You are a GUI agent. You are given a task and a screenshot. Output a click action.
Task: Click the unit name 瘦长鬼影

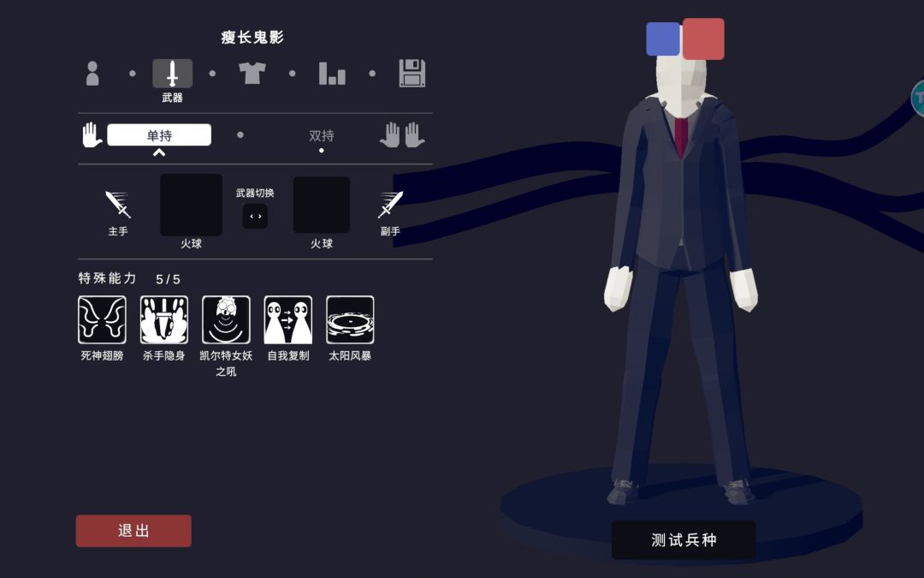pyautogui.click(x=252, y=37)
